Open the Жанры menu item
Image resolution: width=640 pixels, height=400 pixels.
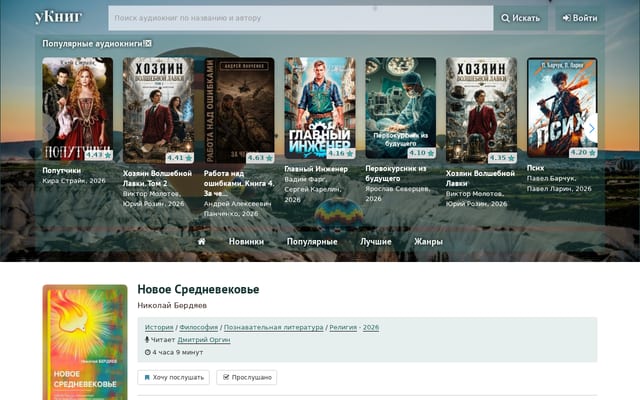point(428,242)
